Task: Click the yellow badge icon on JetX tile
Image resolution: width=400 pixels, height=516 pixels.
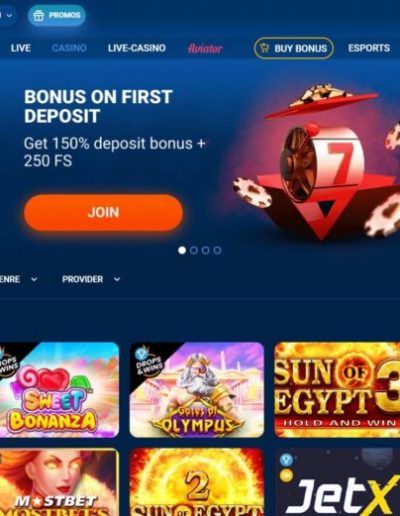Action: (286, 476)
